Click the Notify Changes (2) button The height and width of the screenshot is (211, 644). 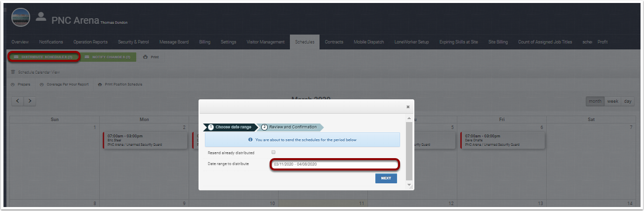click(108, 57)
